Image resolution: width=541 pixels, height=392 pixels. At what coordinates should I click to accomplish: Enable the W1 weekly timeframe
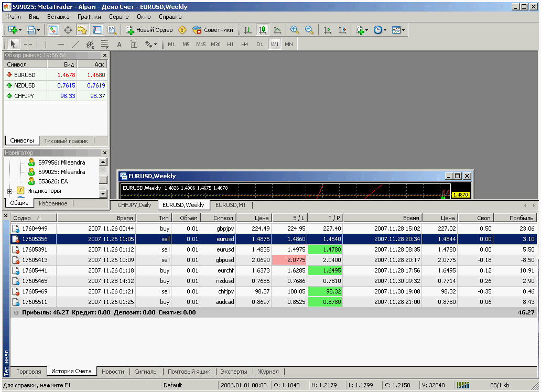(275, 45)
